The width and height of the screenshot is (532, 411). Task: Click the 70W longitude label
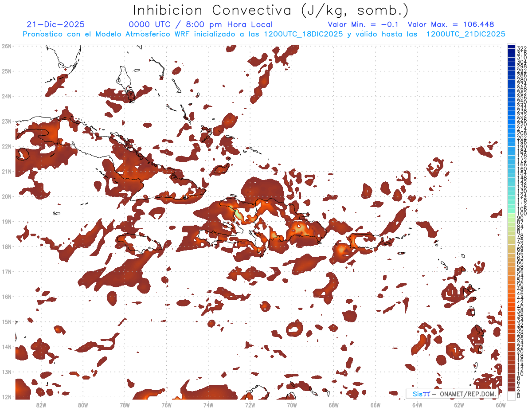(x=292, y=405)
